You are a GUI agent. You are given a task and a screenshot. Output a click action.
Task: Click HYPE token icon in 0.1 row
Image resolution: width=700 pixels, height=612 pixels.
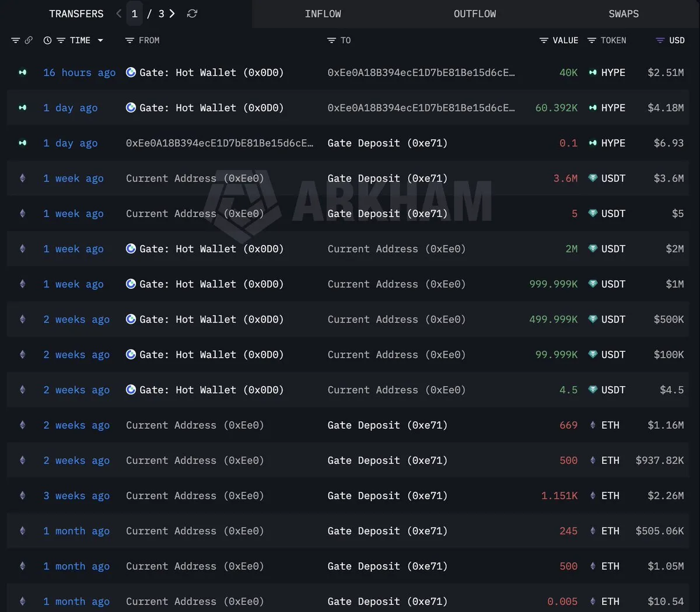593,143
